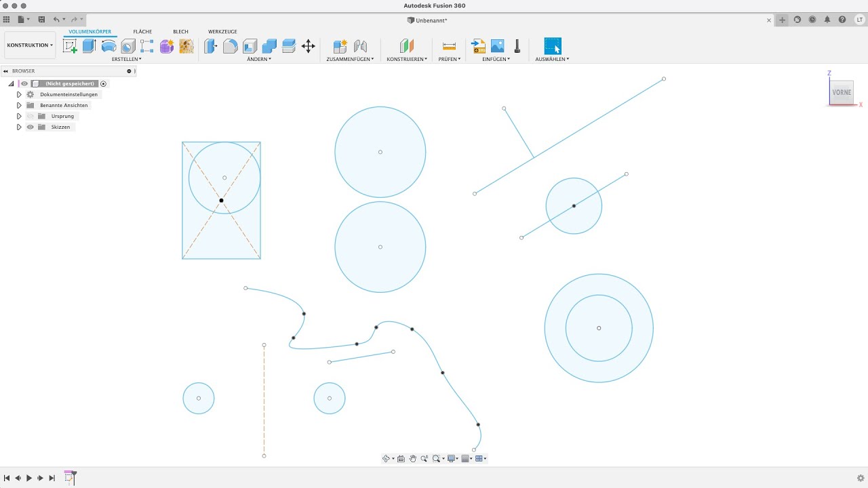Click the Look At icon
868x488 pixels.
point(401,459)
